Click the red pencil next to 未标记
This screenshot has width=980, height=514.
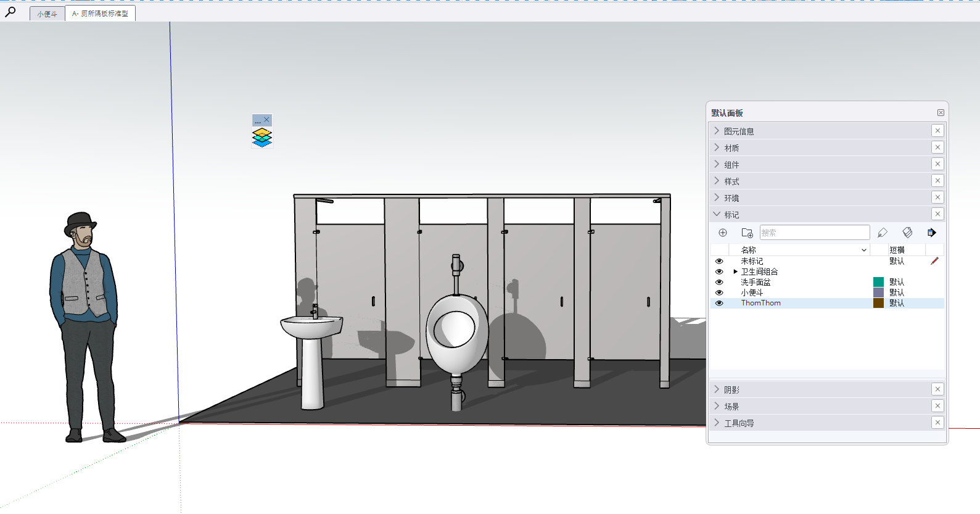pos(934,261)
